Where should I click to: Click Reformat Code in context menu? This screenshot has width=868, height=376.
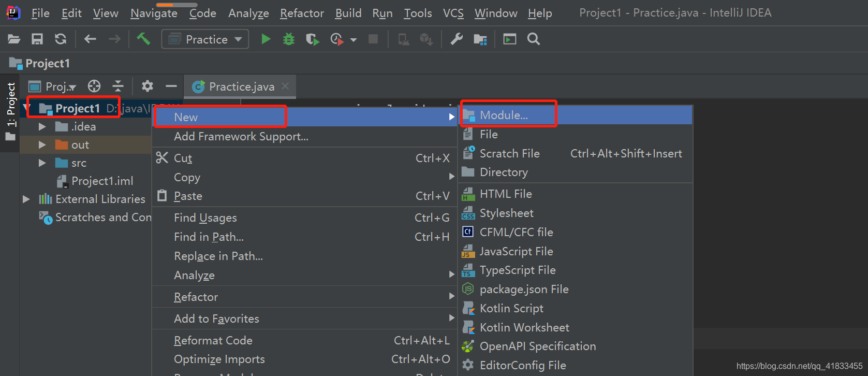pyautogui.click(x=304, y=340)
